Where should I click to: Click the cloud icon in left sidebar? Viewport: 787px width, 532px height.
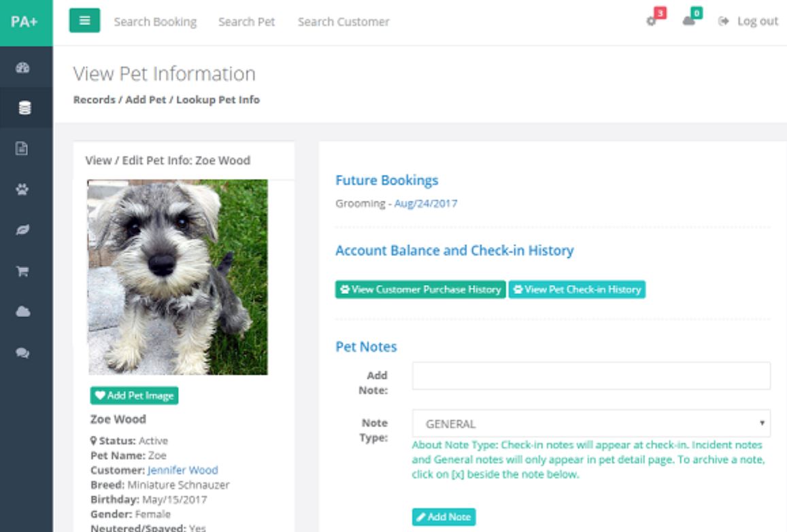click(22, 312)
